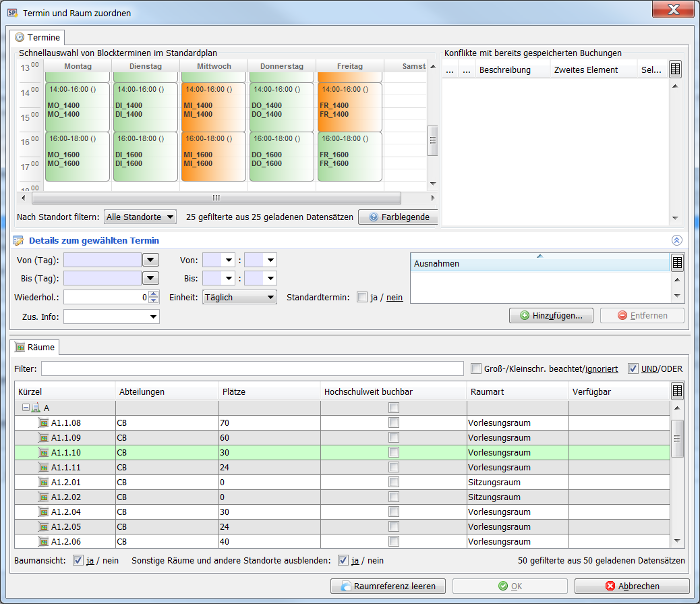Image resolution: width=700 pixels, height=604 pixels.
Task: Open the Einheit Täglich dropdown
Action: pyautogui.click(x=239, y=297)
